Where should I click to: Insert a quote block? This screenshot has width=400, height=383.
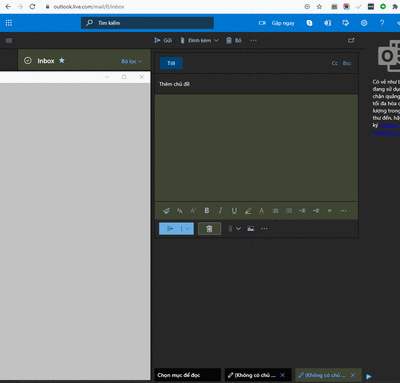[330, 211]
